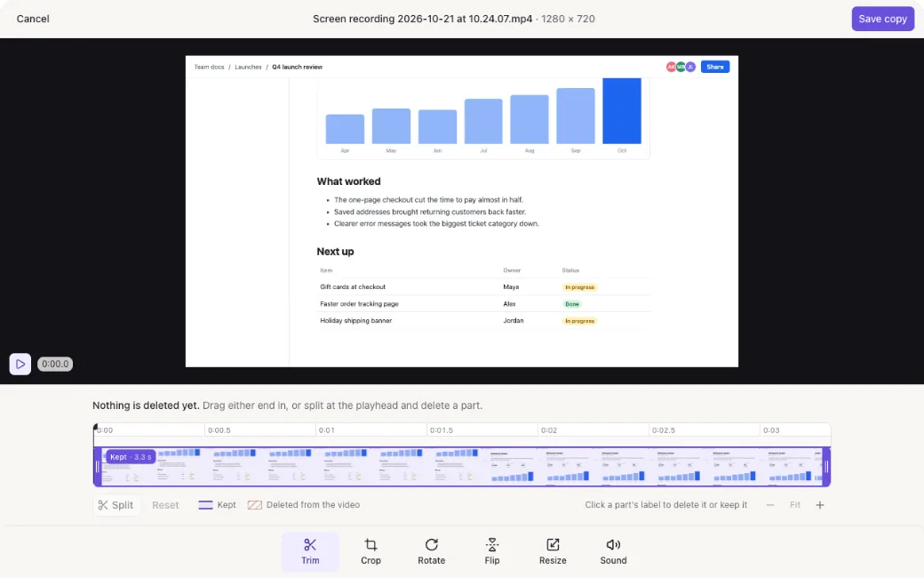Grab the left trim handle
Screen dimensions: 924x578
(x=98, y=467)
